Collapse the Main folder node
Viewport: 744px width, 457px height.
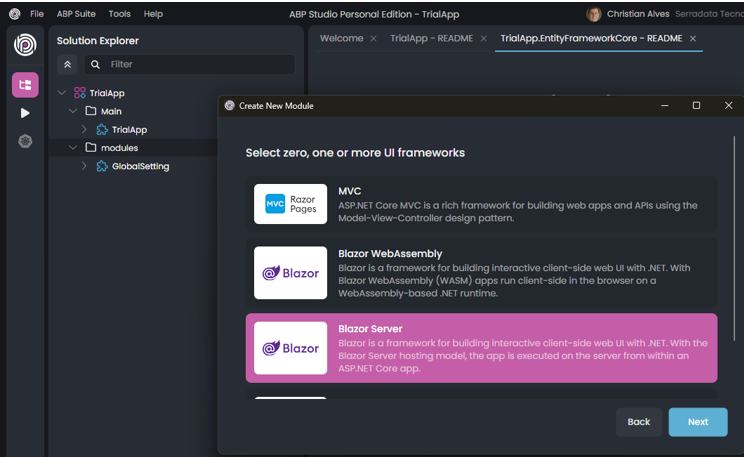tap(74, 111)
